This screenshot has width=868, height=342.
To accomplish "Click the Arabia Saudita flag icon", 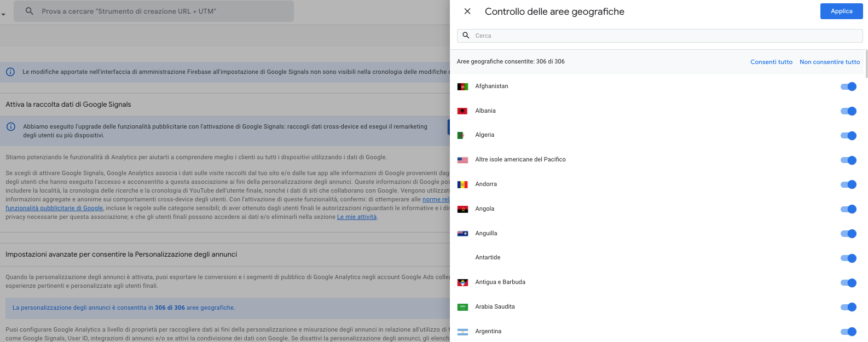I will pos(462,307).
